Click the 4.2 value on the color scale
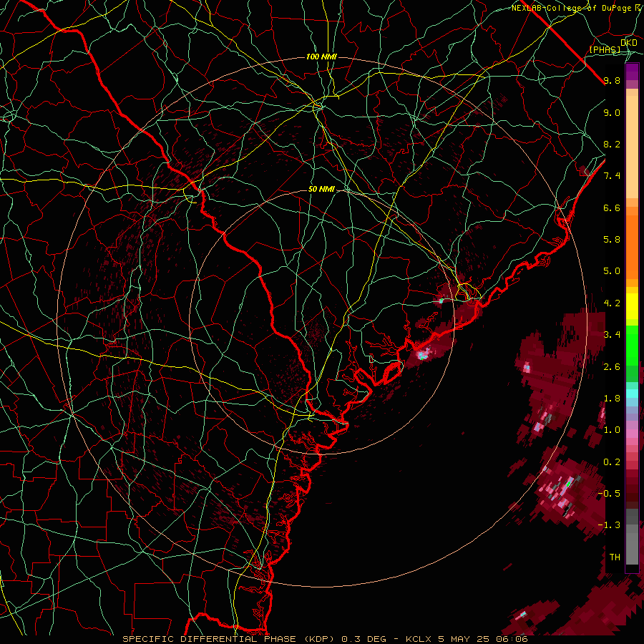The width and height of the screenshot is (644, 644). (612, 303)
